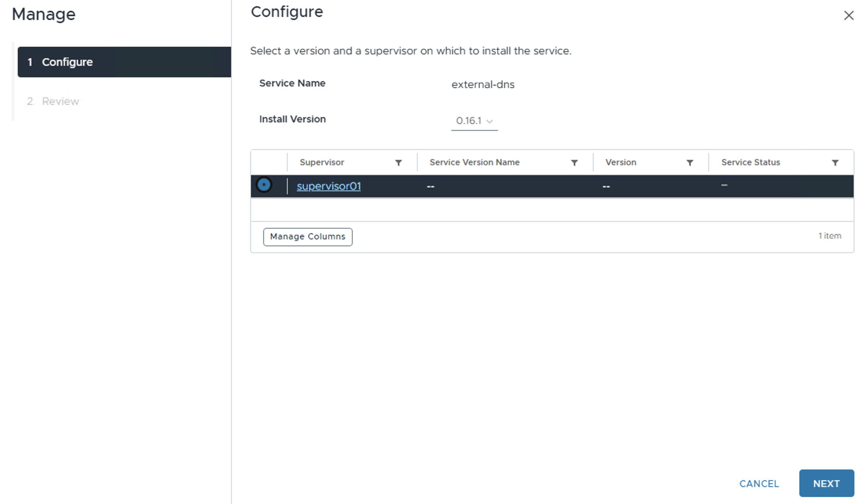Filter the Service Version Name column
866x504 pixels.
click(x=574, y=163)
